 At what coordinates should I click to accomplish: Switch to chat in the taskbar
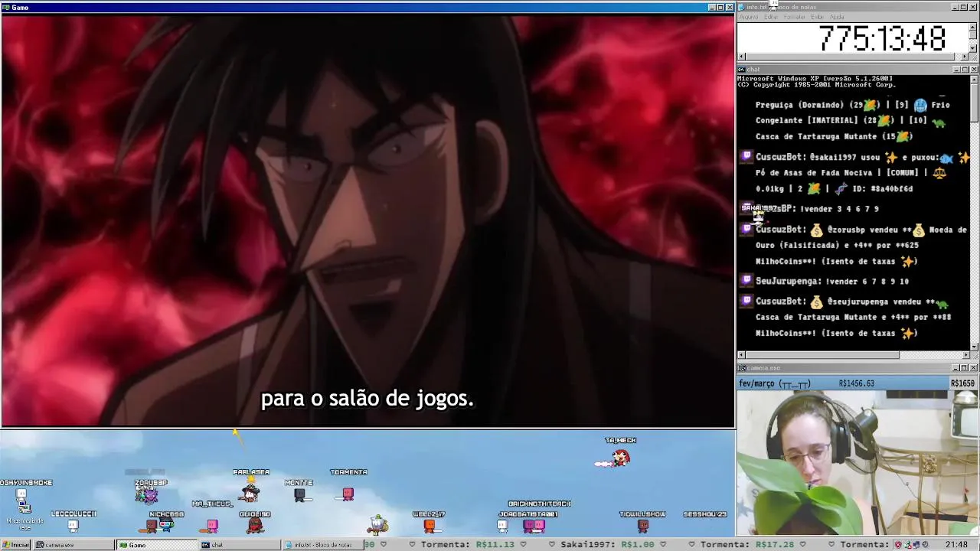[x=239, y=545]
